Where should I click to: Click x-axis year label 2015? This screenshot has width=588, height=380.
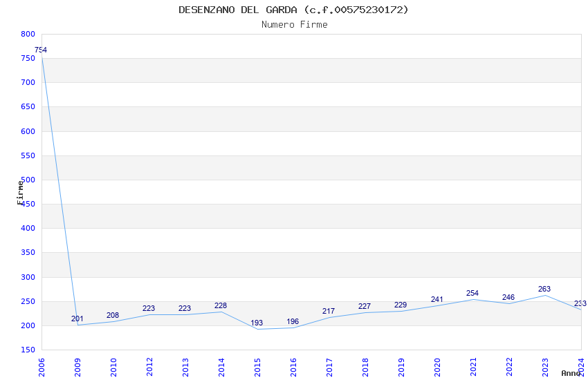[257, 368]
